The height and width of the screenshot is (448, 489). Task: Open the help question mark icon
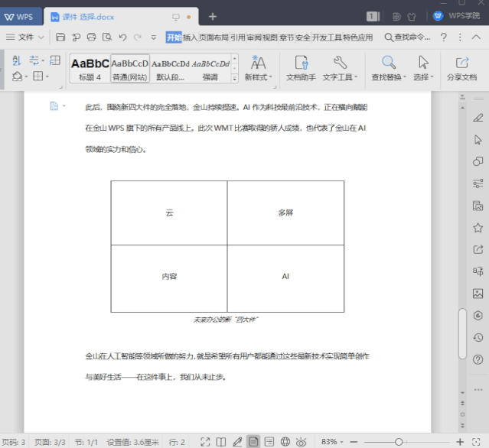pos(444,37)
